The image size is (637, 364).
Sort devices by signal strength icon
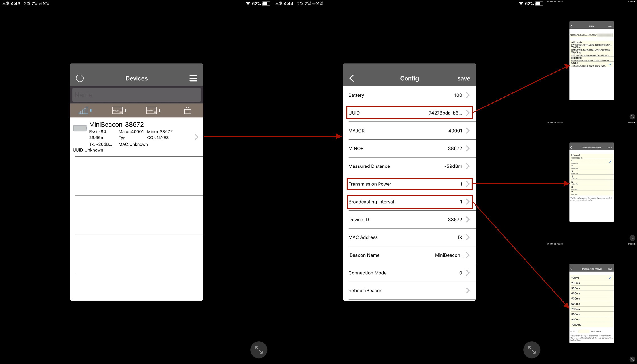point(85,111)
